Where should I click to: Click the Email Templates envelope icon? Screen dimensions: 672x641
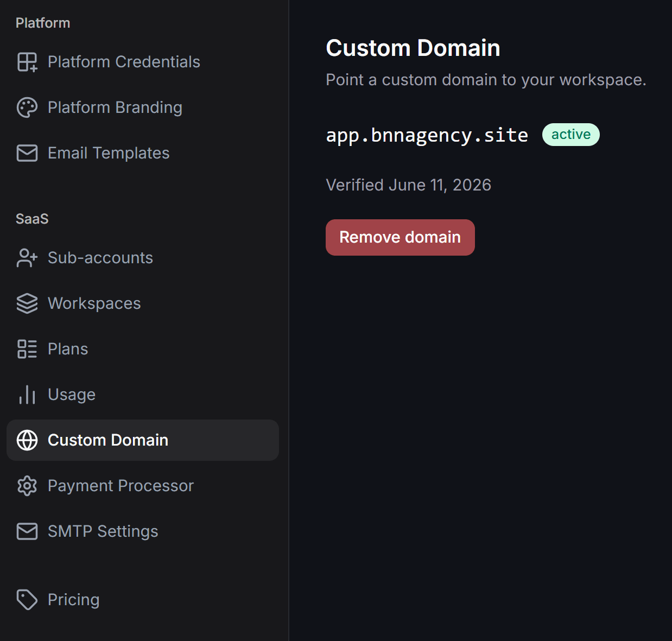(x=27, y=153)
